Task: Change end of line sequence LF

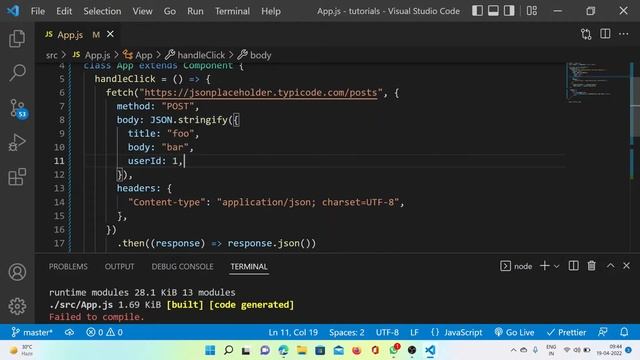Action: (414, 332)
